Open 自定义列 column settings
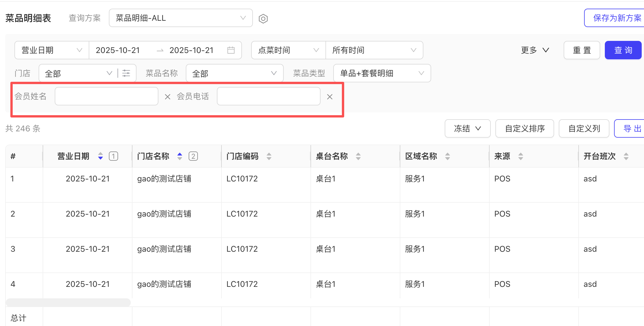Image resolution: width=644 pixels, height=326 pixels. pos(584,128)
